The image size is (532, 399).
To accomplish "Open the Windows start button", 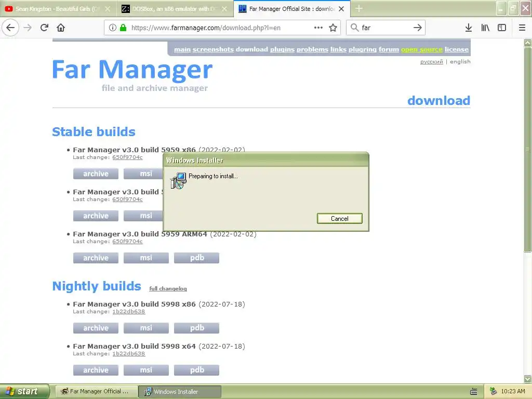I will (24, 391).
